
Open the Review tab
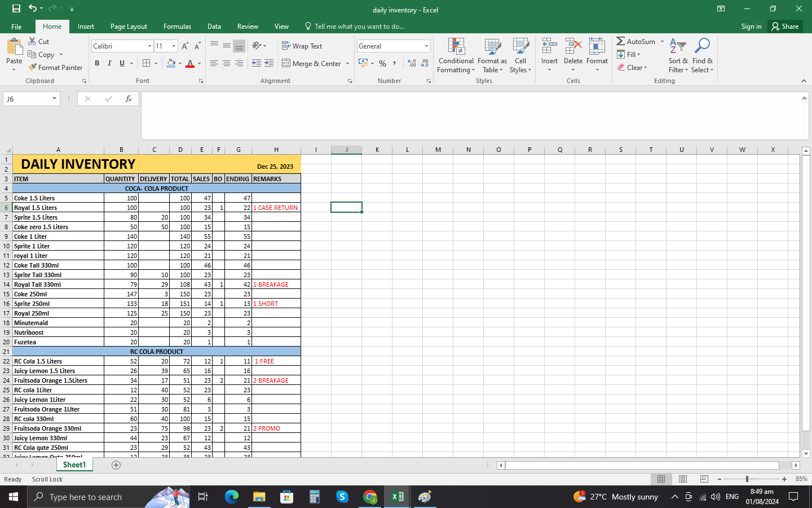248,27
